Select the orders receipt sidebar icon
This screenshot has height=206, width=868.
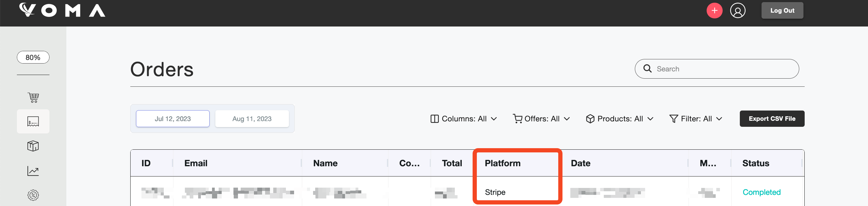(x=33, y=121)
